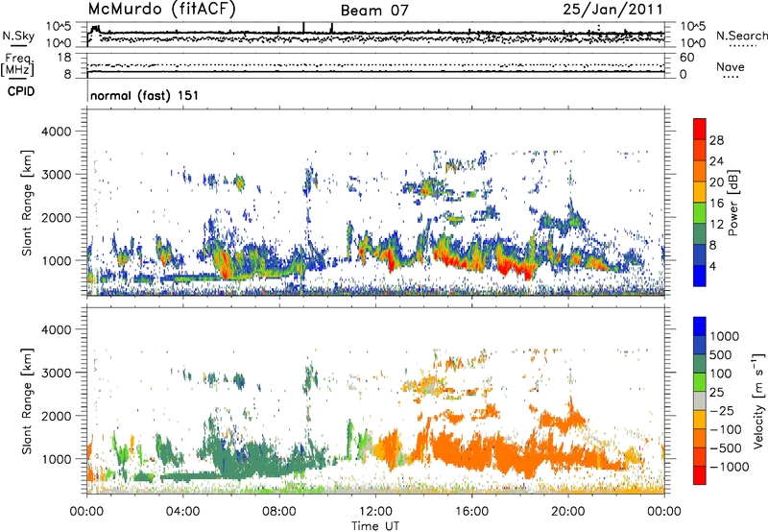This screenshot has height=532, width=768.
Task: Click the -500 tick label on Velocity colorbar
Action: tap(726, 448)
